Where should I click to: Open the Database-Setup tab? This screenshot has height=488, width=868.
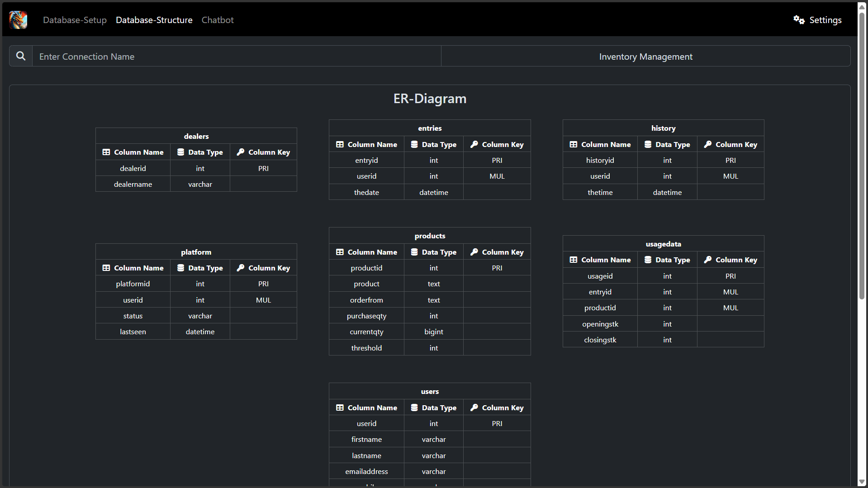coord(75,20)
